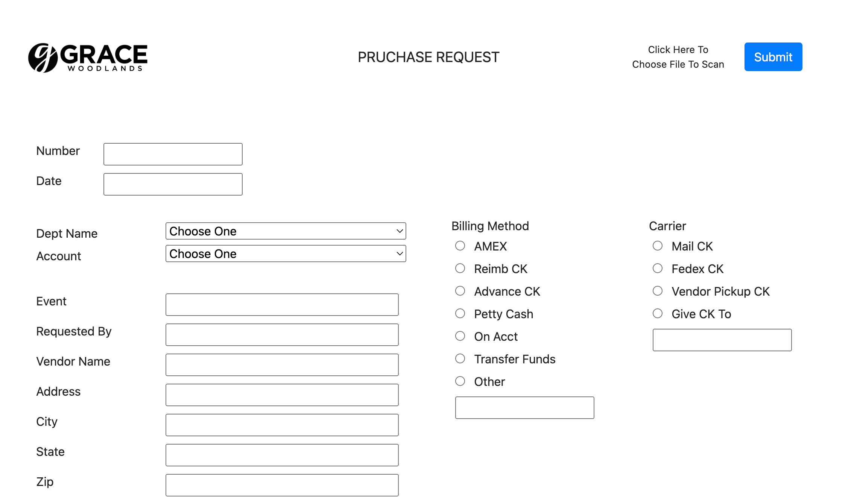Image resolution: width=857 pixels, height=504 pixels.
Task: Select Fedex CK carrier
Action: coord(658,268)
